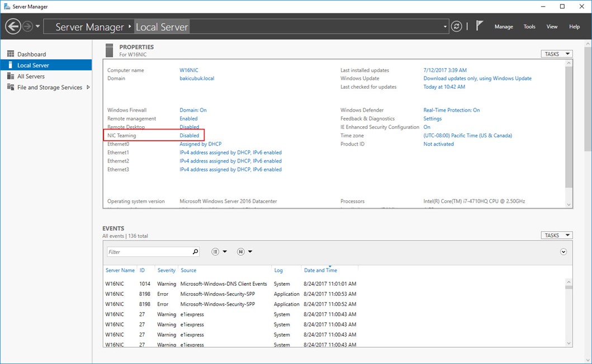The image size is (592, 364).
Task: Sort events by Severity column
Action: [167, 270]
